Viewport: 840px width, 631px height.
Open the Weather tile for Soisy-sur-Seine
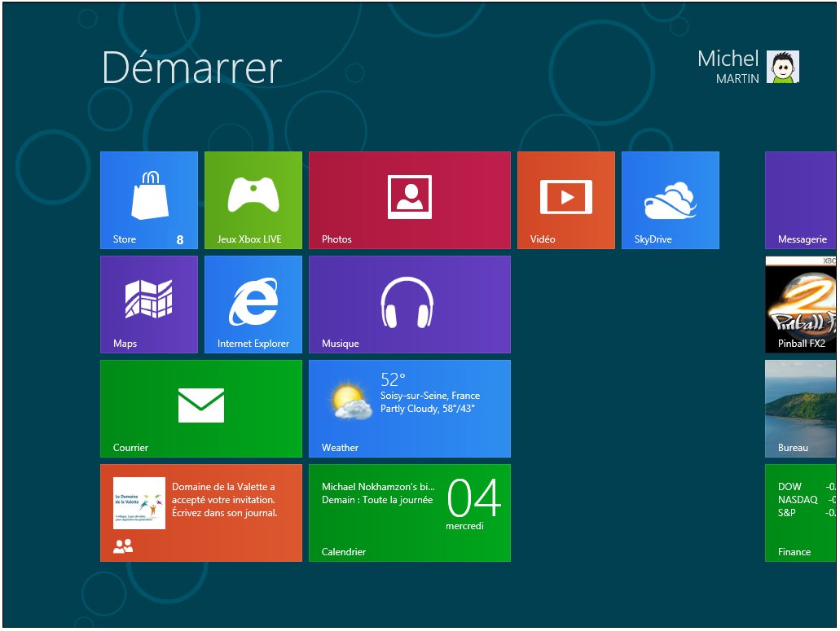(409, 409)
